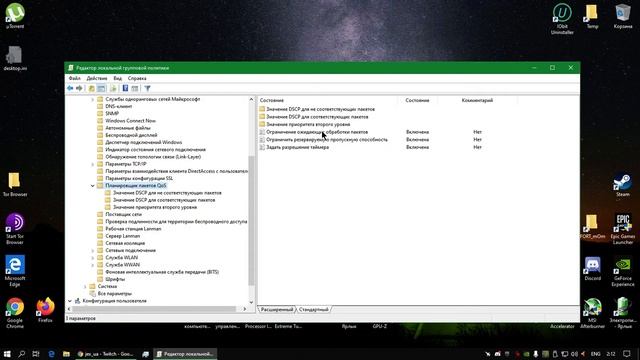The height and width of the screenshot is (360, 640).
Task: Open the notification center icon
Action: (x=627, y=354)
